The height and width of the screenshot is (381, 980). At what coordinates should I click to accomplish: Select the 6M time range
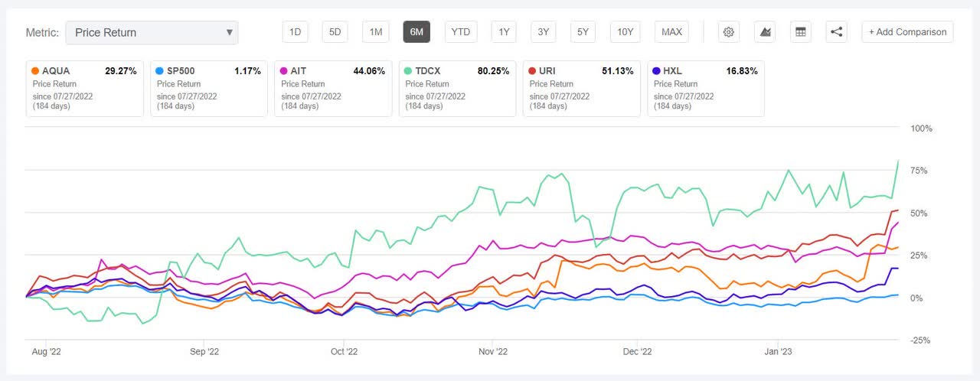416,31
